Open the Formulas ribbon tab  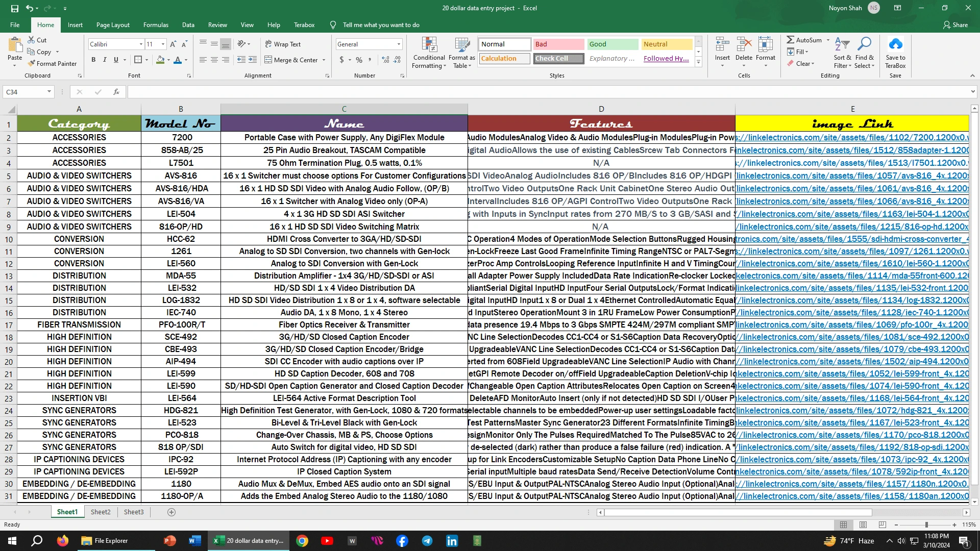point(156,25)
